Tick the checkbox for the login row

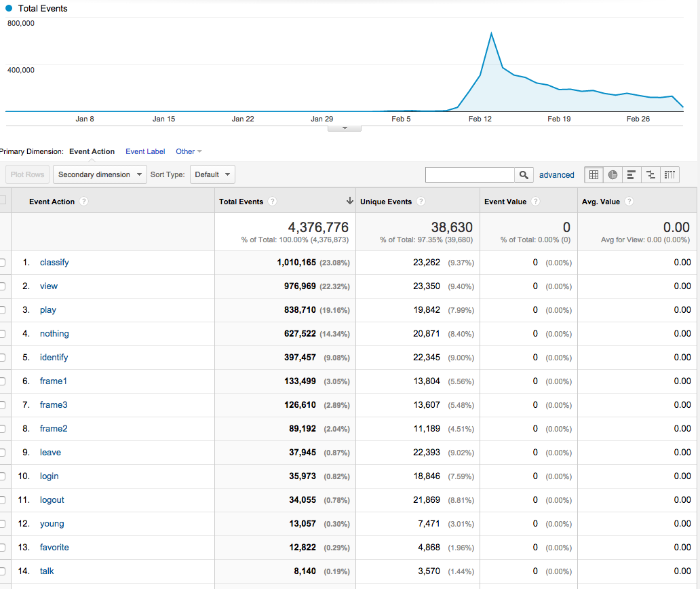click(x=2, y=476)
